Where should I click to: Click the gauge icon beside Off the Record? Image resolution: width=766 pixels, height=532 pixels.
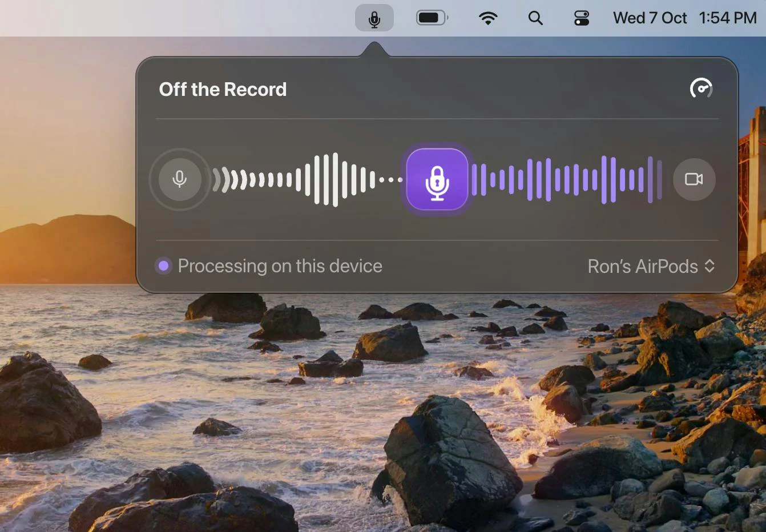click(702, 88)
